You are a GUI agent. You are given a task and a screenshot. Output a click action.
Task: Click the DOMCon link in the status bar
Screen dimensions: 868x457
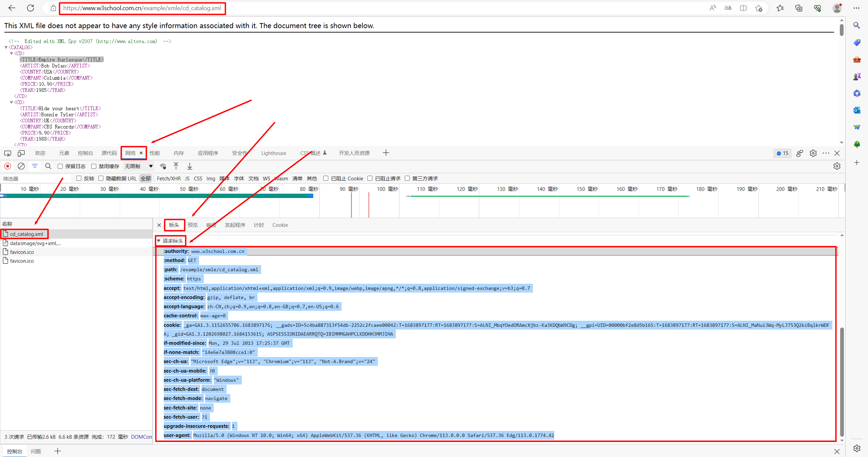(141, 437)
